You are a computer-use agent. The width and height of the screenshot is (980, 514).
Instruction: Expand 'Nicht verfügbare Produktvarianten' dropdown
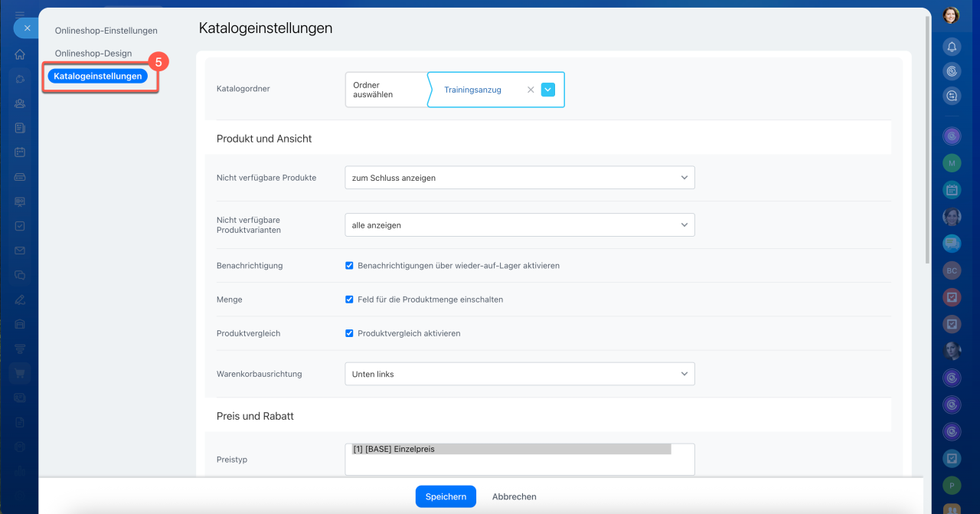(519, 225)
